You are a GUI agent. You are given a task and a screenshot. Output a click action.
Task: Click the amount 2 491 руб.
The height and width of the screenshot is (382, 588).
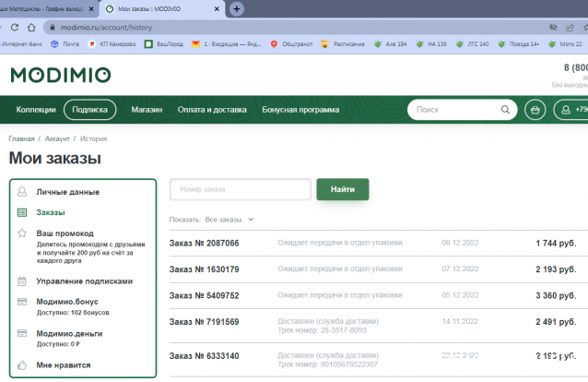[x=556, y=322]
